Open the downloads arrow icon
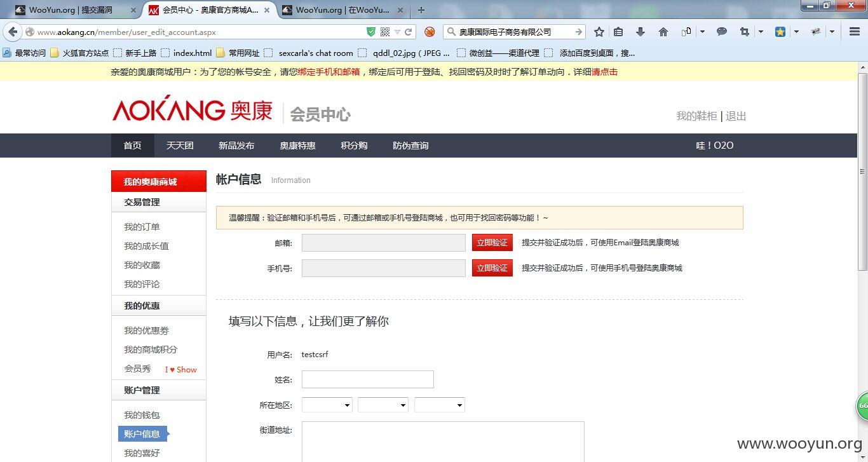 (641, 32)
